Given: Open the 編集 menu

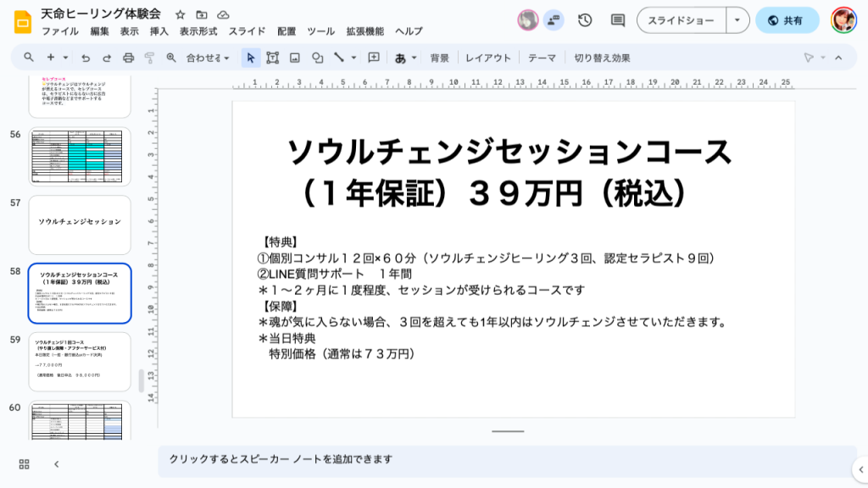Looking at the screenshot, I should 100,31.
